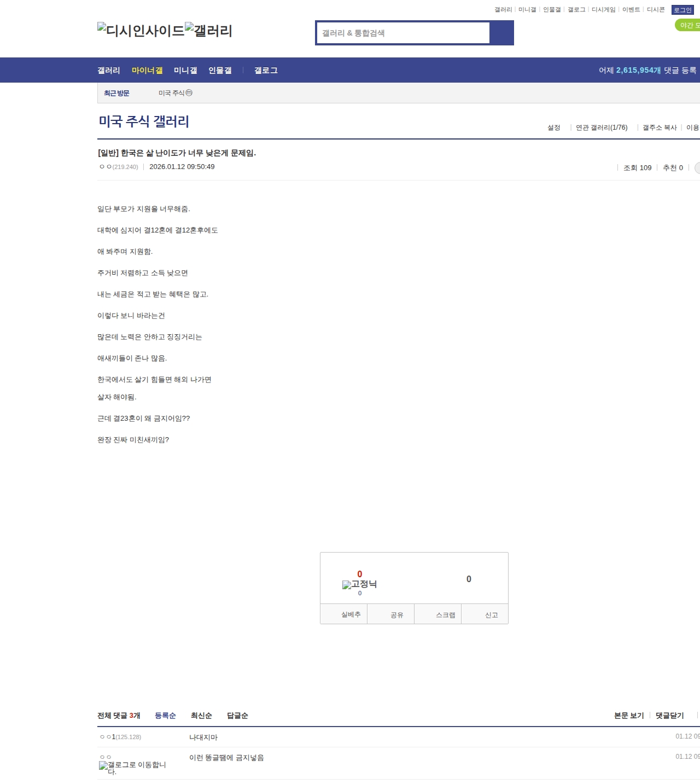
Task: Toggle the green 야간 모드 switch
Action: click(688, 25)
